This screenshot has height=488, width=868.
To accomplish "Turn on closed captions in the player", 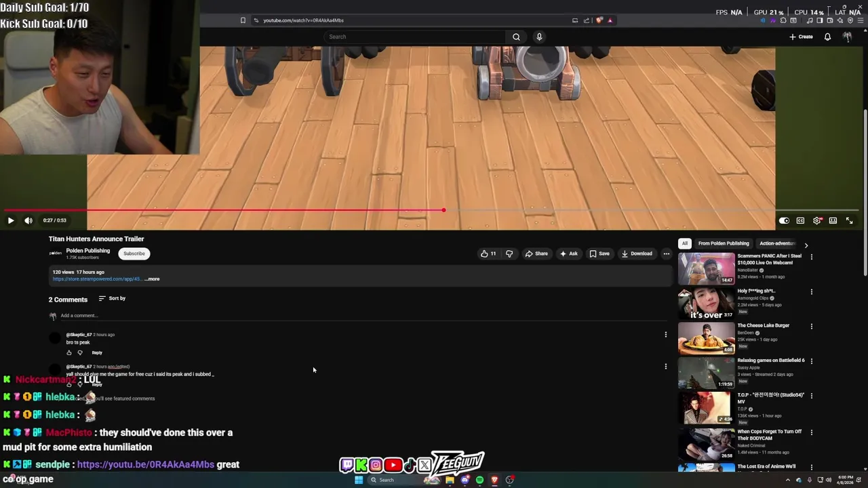I will (x=800, y=220).
